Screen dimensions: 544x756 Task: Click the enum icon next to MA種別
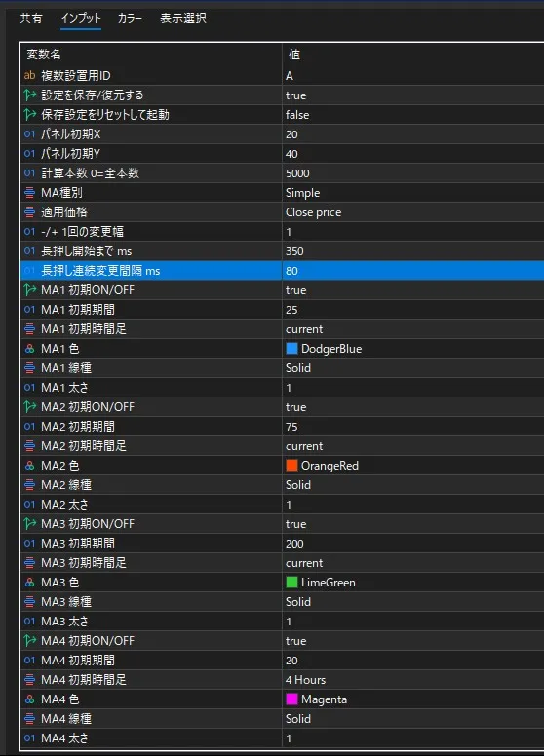[x=29, y=192]
